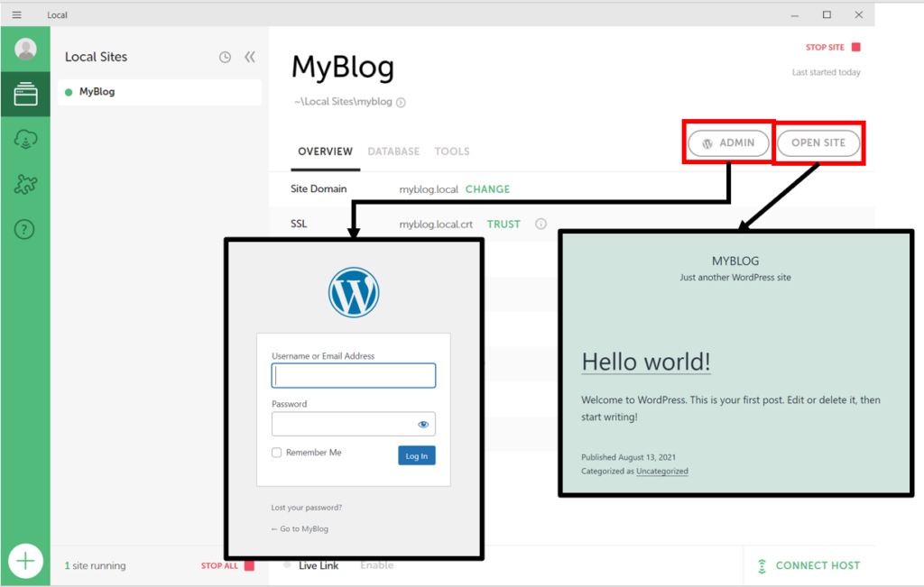
Task: Show recent sites clock icon
Action: tap(225, 57)
